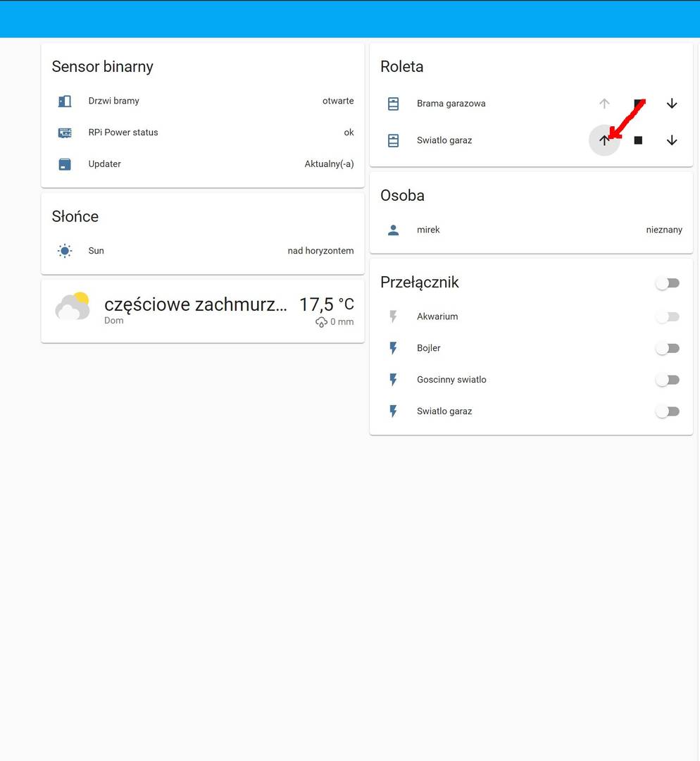Open RPi Power status details

203,132
